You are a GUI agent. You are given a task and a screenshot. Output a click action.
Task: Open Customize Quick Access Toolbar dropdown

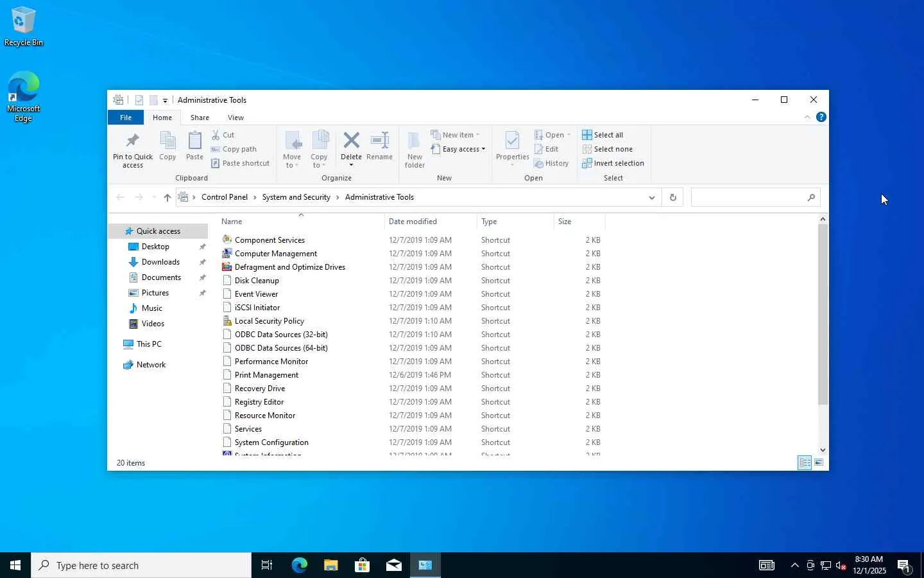click(165, 100)
